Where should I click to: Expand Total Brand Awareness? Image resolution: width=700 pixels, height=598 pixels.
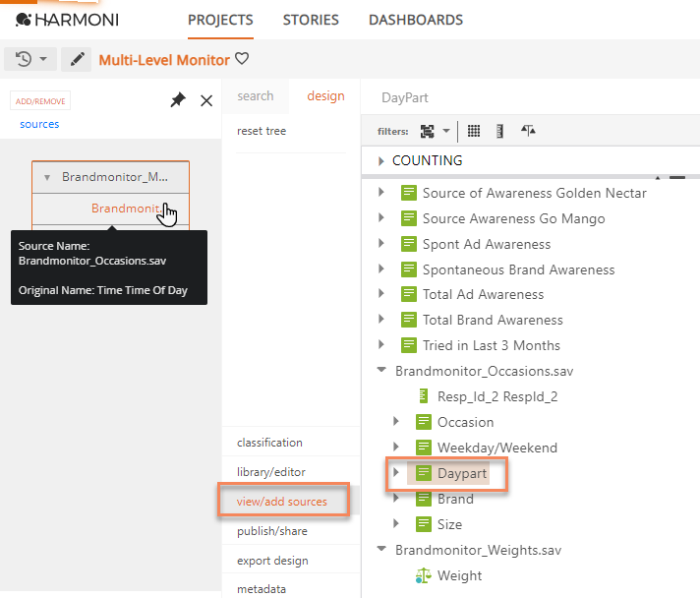tap(380, 320)
